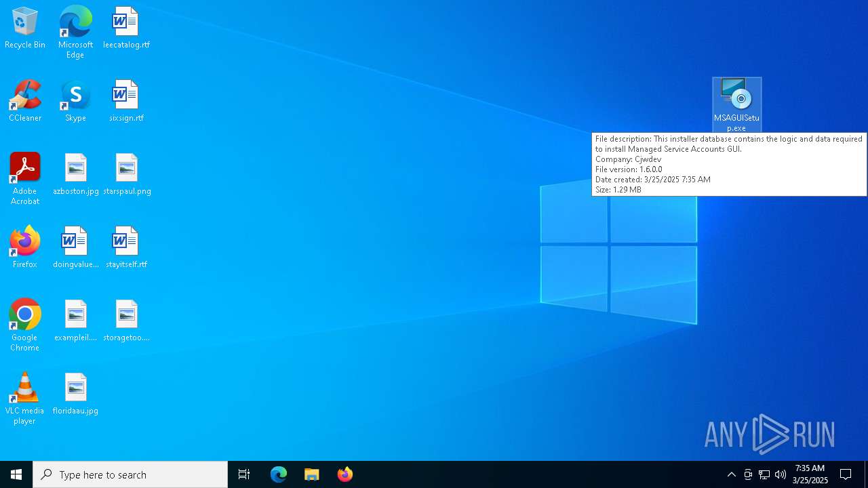Select the doingvalue document icon
868x488 pixels.
75,248
